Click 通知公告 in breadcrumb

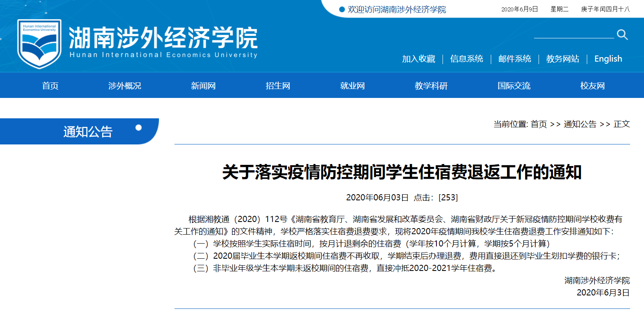(580, 124)
